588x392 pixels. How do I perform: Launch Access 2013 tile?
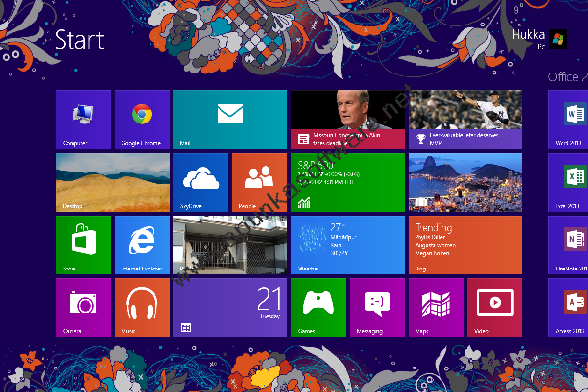[567, 308]
